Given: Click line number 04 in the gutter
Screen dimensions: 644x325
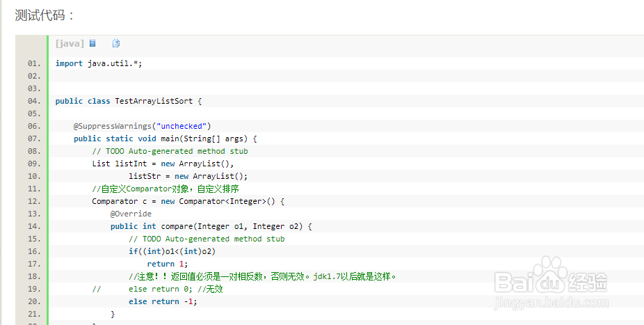Looking at the screenshot, I should 34,101.
